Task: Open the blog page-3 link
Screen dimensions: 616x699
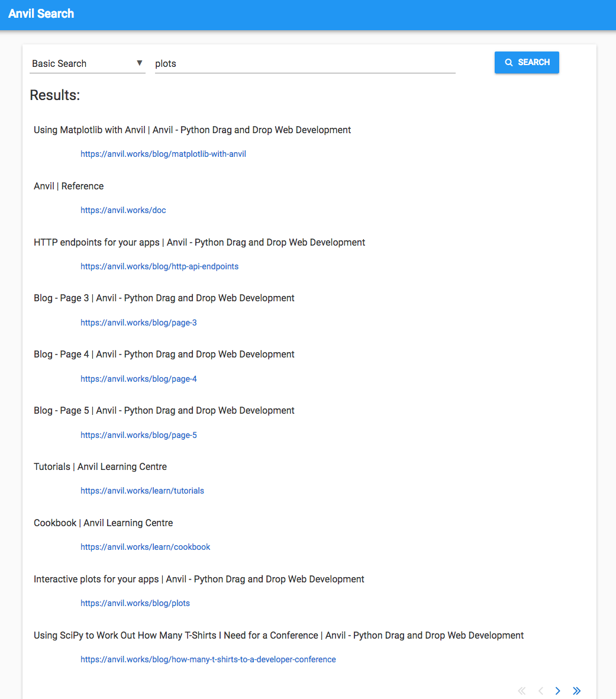Action: tap(138, 323)
